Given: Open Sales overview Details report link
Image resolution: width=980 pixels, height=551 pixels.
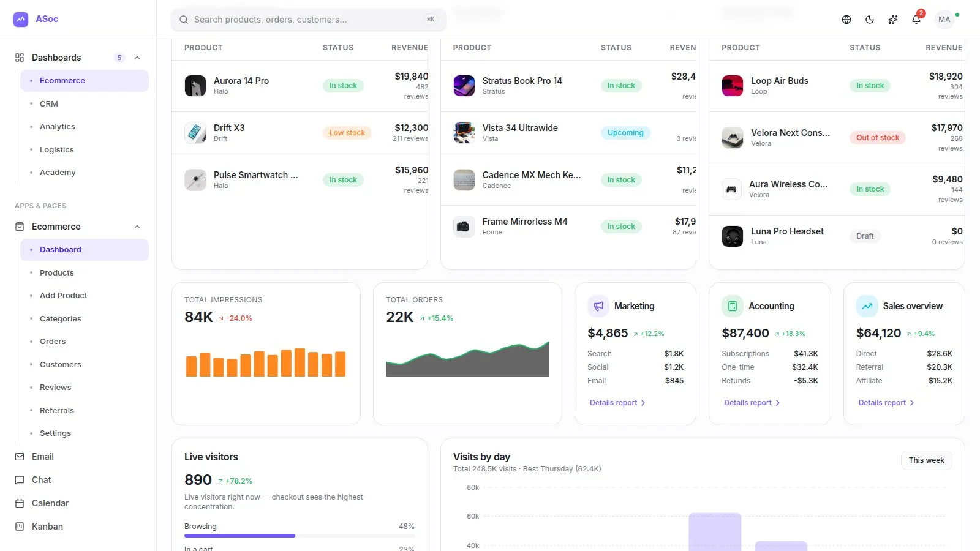Looking at the screenshot, I should point(886,403).
